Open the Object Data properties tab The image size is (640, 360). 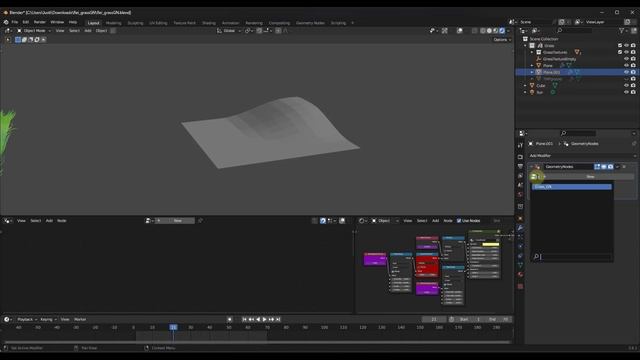click(x=520, y=265)
